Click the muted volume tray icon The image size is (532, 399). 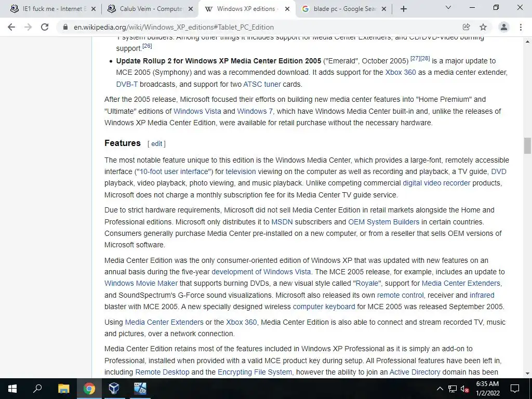[465, 389]
